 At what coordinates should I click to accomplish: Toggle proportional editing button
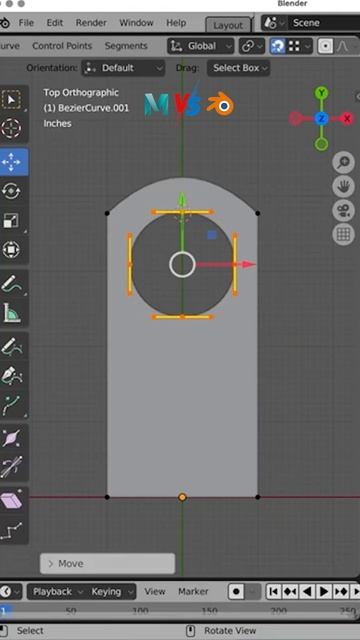tap(325, 46)
